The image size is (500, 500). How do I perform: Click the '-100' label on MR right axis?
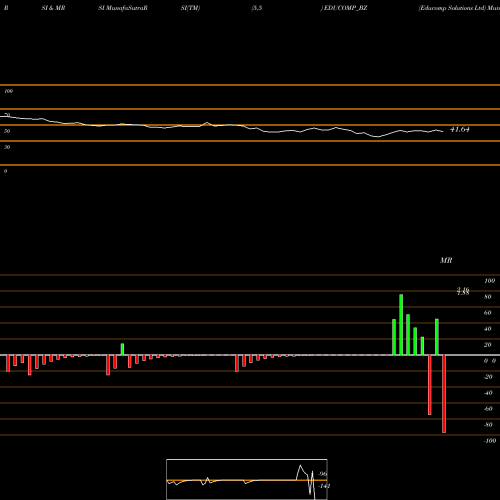point(490,441)
